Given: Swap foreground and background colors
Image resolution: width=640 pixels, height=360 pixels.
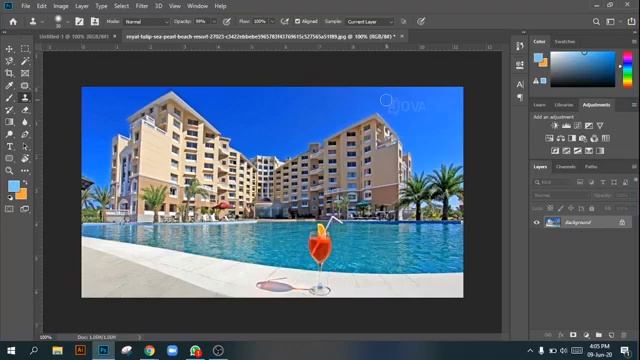Looking at the screenshot, I should coord(25,182).
